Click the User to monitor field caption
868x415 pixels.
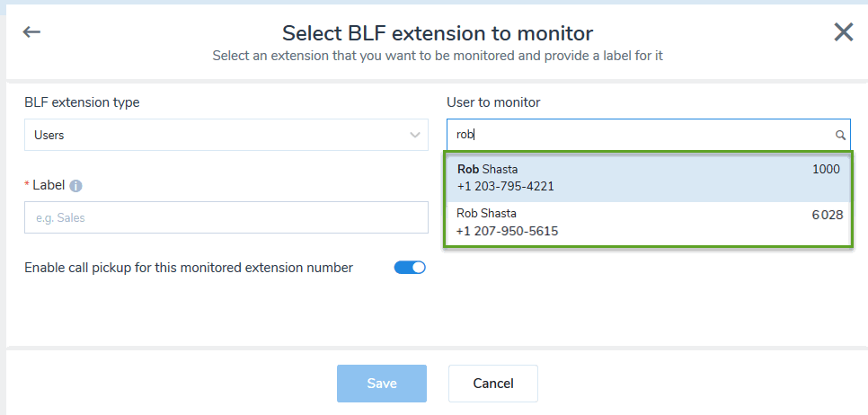[x=493, y=102]
